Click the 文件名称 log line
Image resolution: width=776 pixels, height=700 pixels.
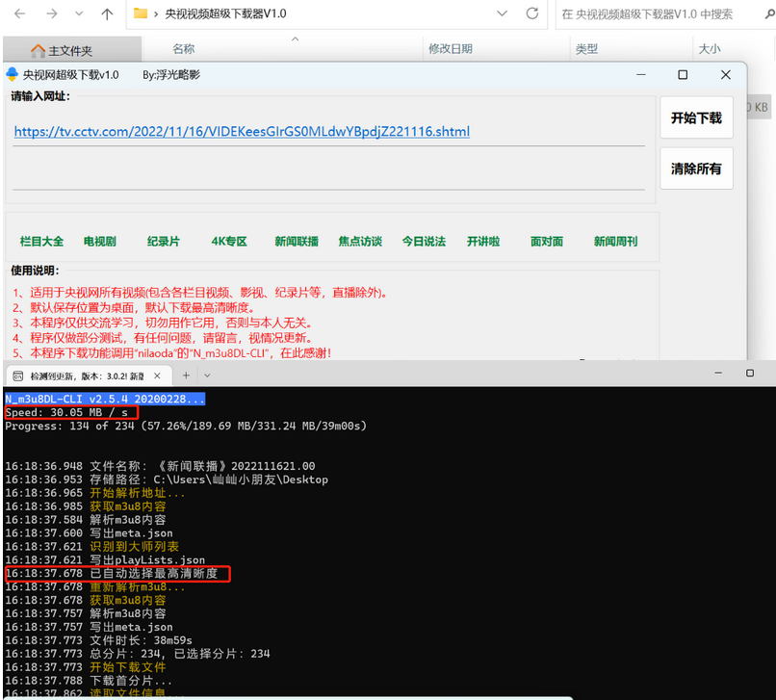coord(161,466)
